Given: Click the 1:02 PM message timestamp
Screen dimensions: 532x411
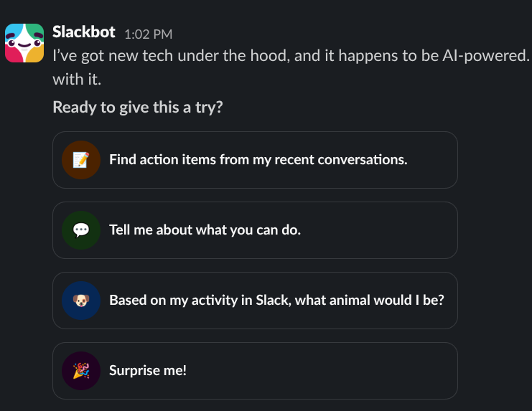Looking at the screenshot, I should [148, 34].
